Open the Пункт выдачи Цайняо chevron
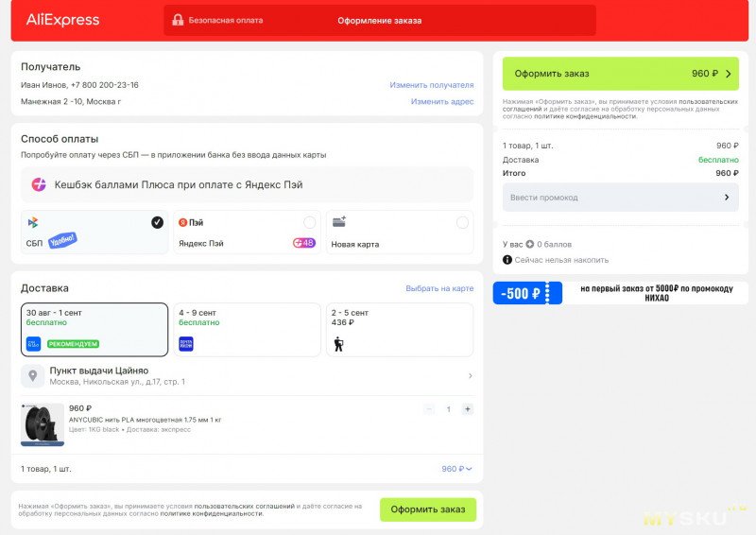Viewport: 756px width, 535px height. pos(470,376)
